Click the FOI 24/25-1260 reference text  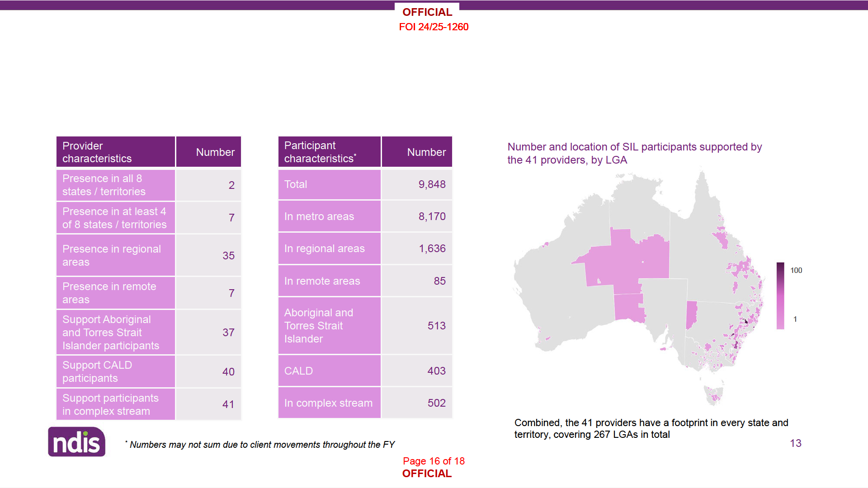click(x=434, y=27)
